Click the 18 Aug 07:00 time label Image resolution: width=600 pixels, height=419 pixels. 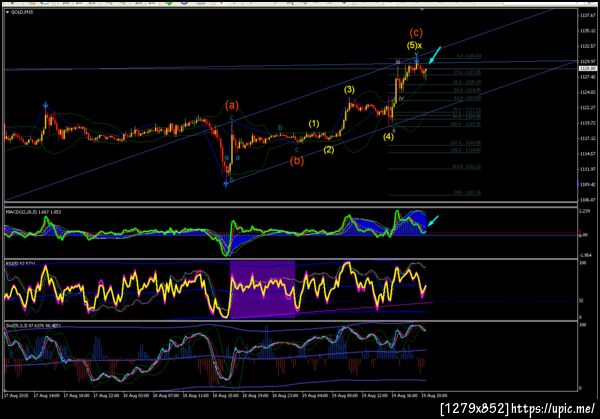(x=166, y=396)
